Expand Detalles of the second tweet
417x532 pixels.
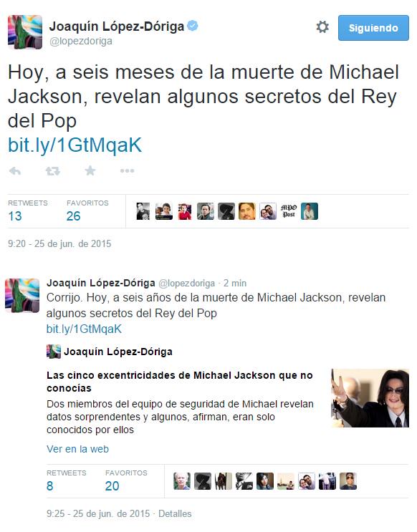point(175,513)
